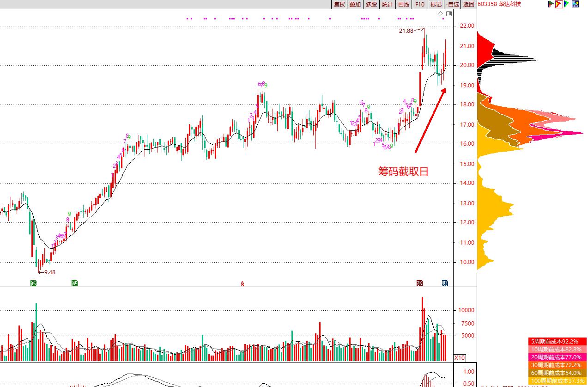Select 5周期前成本92.2% legend swatch
The width and height of the screenshot is (588, 387).
point(557,341)
